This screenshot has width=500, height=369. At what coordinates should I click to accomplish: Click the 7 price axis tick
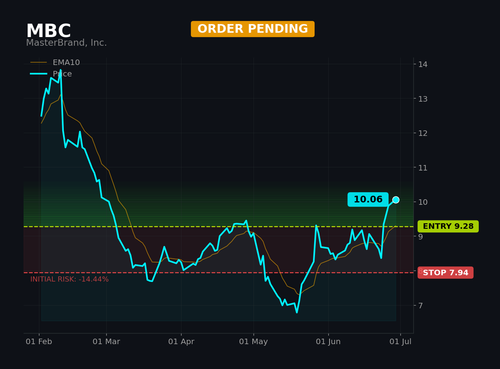pos(420,305)
